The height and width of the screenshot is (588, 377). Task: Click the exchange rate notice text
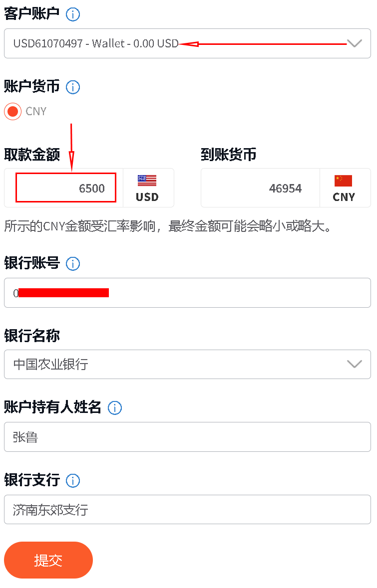coord(168,226)
